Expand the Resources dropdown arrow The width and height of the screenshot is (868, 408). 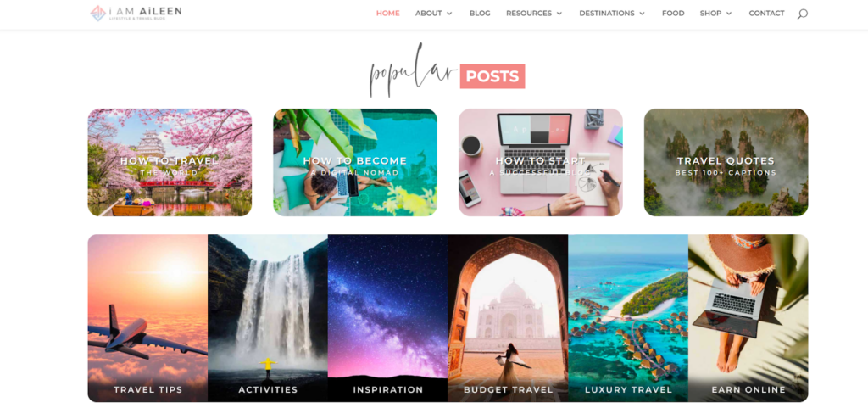[559, 14]
